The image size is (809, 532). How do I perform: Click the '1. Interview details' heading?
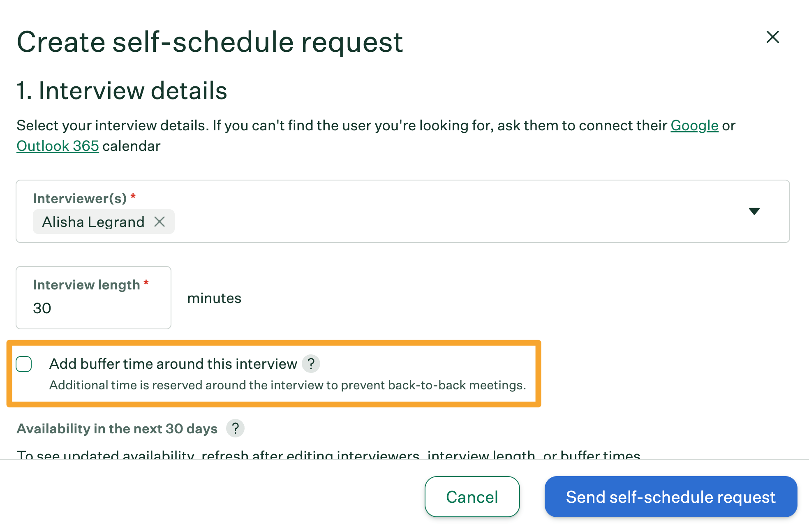tap(122, 91)
